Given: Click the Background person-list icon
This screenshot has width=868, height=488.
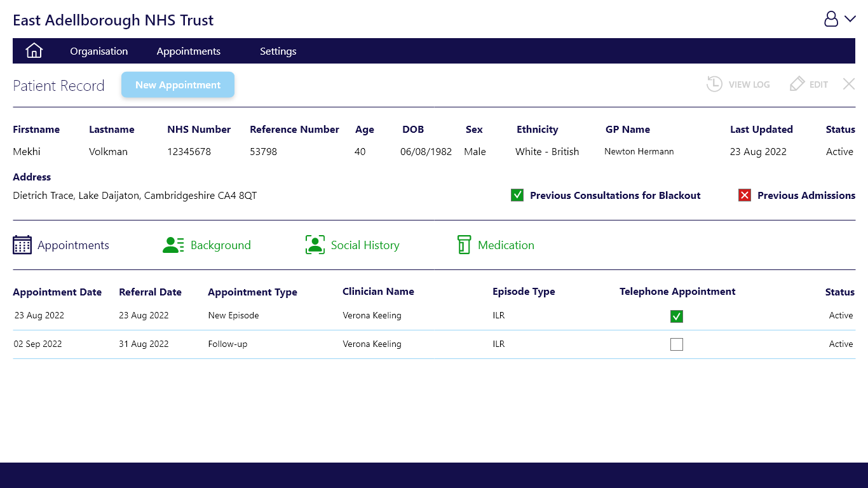Looking at the screenshot, I should pyautogui.click(x=173, y=245).
